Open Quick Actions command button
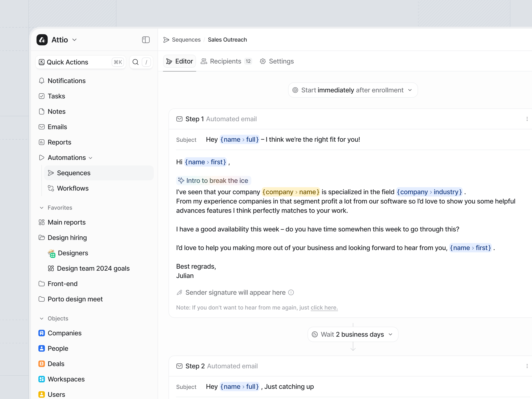 point(81,62)
